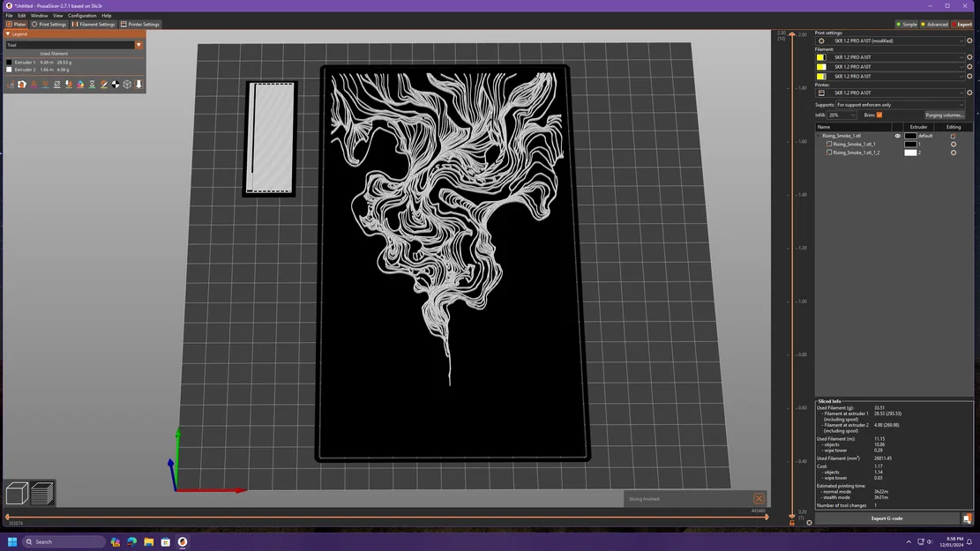The height and width of the screenshot is (551, 980).
Task: Click editing icon for Rising_Smoke_1.stl row
Action: click(954, 136)
